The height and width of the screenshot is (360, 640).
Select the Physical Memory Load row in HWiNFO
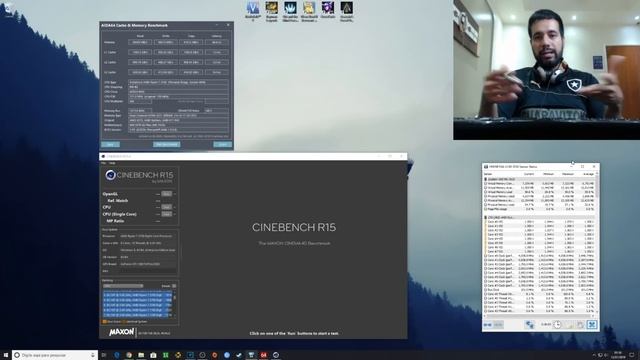point(539,204)
